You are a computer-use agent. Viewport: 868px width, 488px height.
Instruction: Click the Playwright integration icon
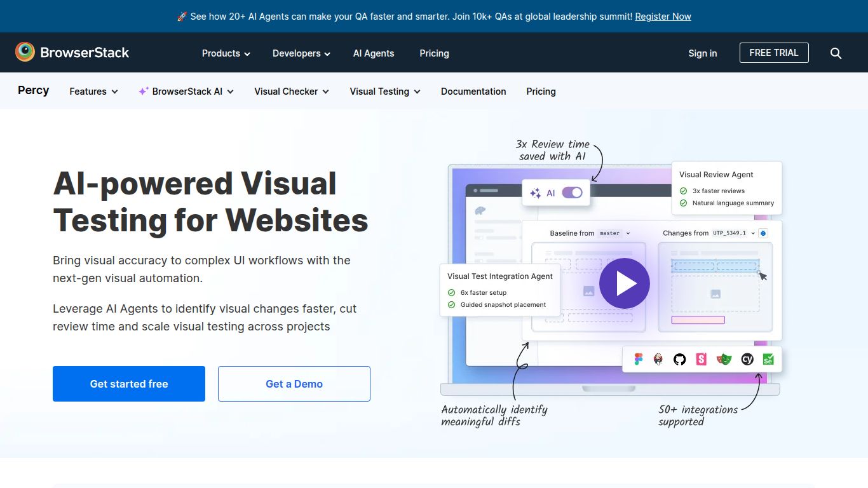[x=723, y=359]
